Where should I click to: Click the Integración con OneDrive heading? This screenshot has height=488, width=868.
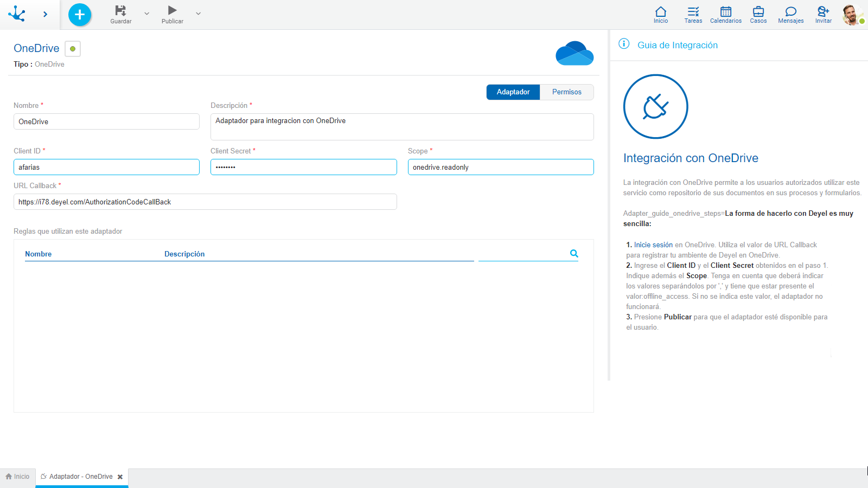(x=691, y=158)
